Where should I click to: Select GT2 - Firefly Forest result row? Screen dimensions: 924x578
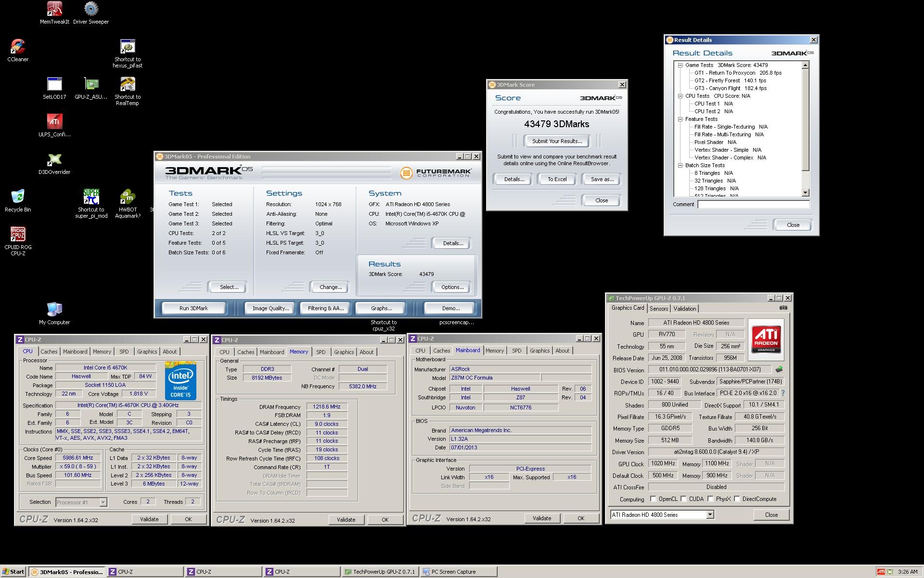click(x=730, y=80)
